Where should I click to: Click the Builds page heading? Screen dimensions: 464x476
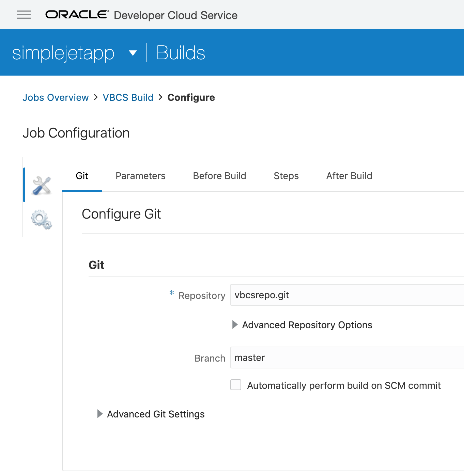(181, 52)
